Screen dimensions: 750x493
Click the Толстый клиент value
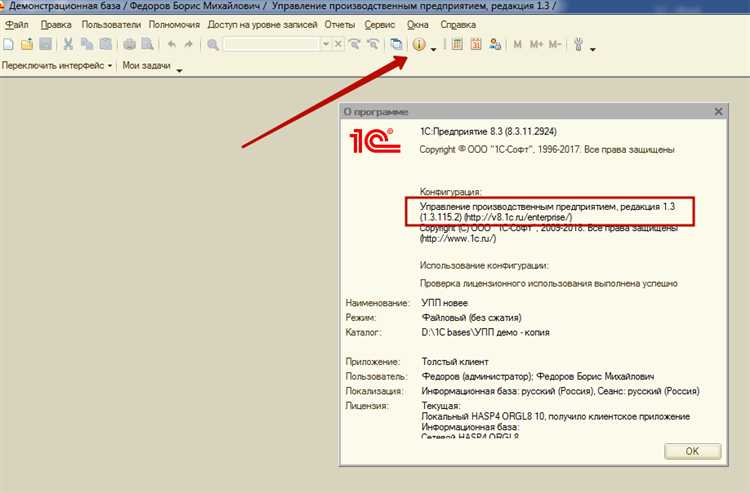(454, 362)
